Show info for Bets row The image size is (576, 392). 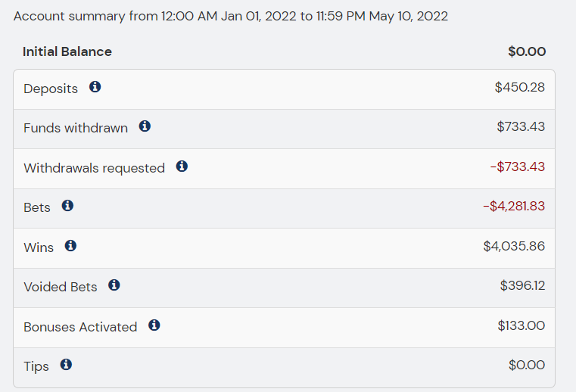point(67,206)
